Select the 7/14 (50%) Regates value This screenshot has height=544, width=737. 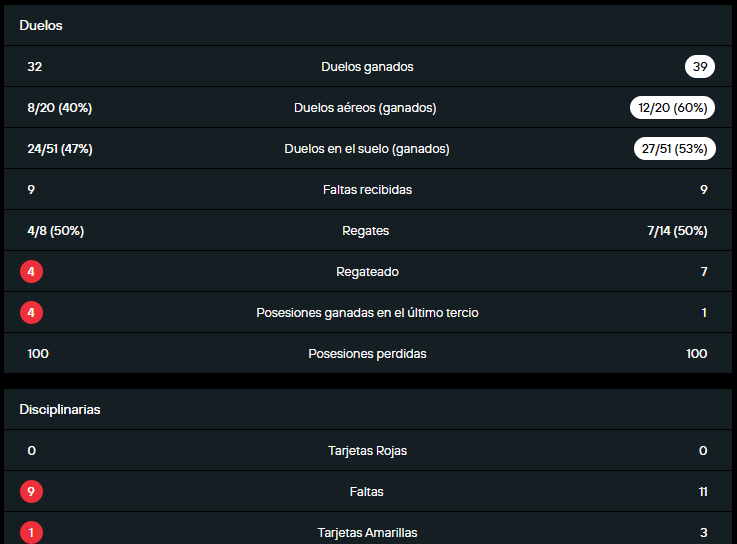click(677, 231)
